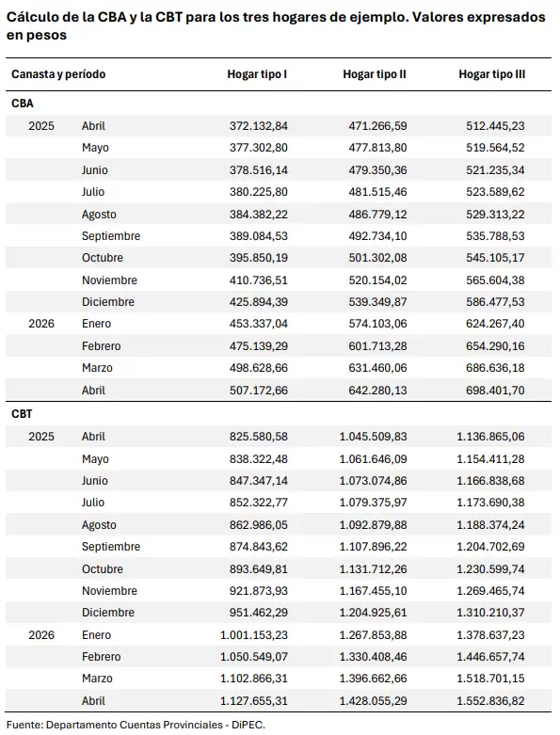Viewport: 560px width, 735px height.
Task: Click the table title about CBA and CBT
Action: [x=276, y=25]
